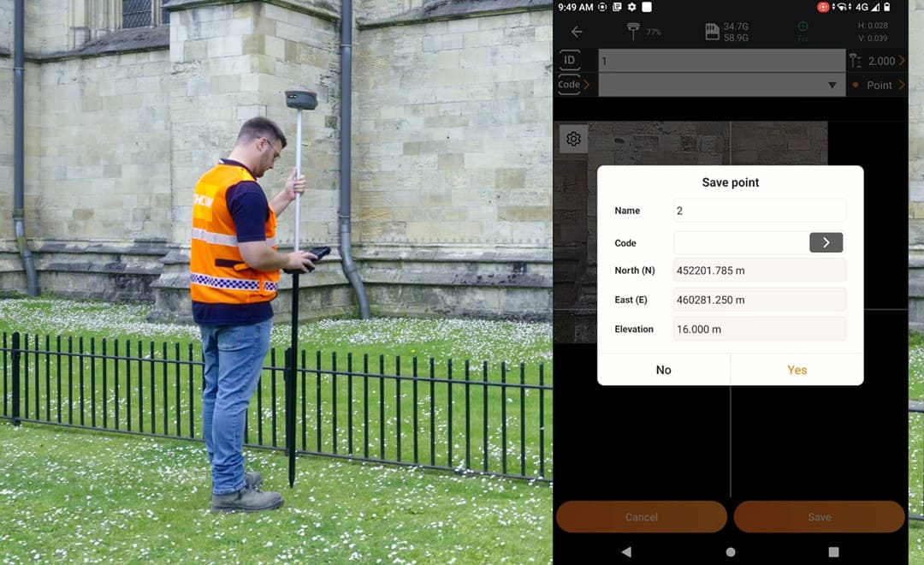The image size is (924, 565).
Task: Select the North (N) coordinate value
Action: [760, 271]
